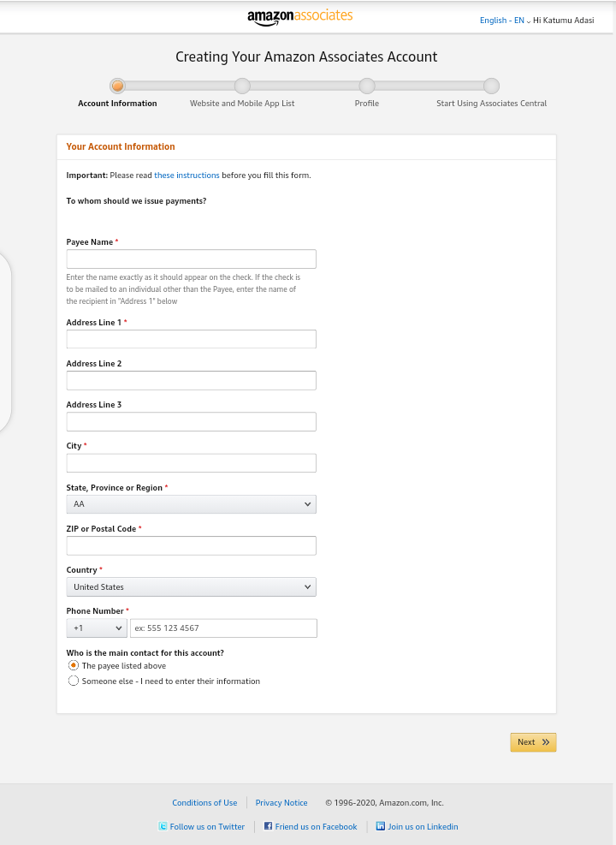Image resolution: width=616 pixels, height=845 pixels.
Task: Select 'Someone else' radio button
Action: pyautogui.click(x=74, y=681)
